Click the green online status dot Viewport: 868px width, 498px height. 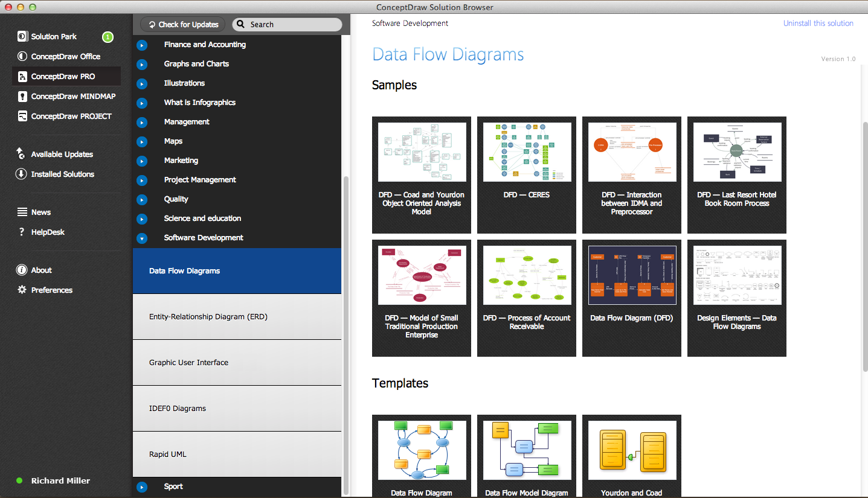[19, 480]
